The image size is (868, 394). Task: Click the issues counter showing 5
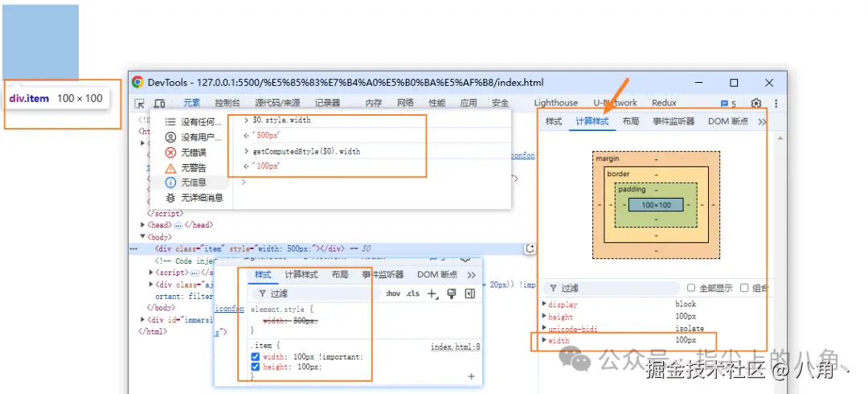[x=728, y=104]
